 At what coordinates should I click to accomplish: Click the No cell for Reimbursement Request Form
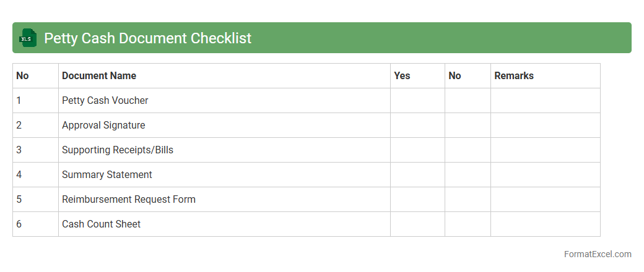[x=468, y=199]
